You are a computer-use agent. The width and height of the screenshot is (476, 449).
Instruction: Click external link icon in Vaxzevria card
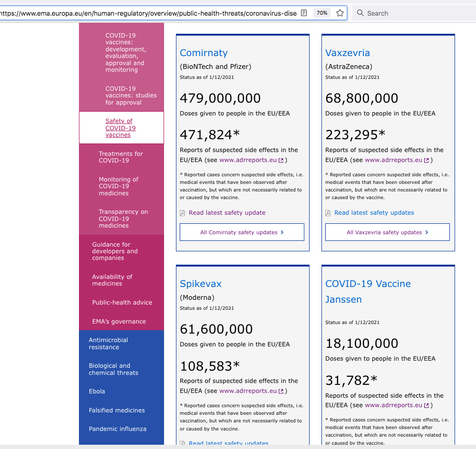[427, 160]
